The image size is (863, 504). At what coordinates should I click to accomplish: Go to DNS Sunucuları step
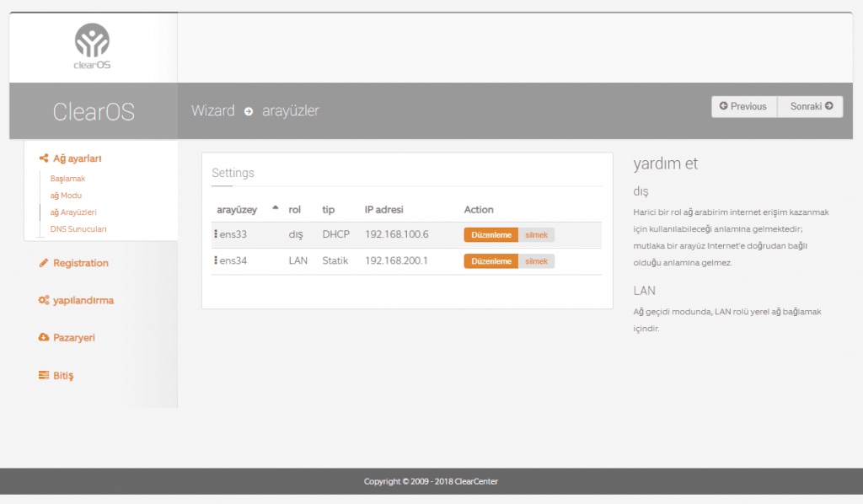(x=78, y=228)
